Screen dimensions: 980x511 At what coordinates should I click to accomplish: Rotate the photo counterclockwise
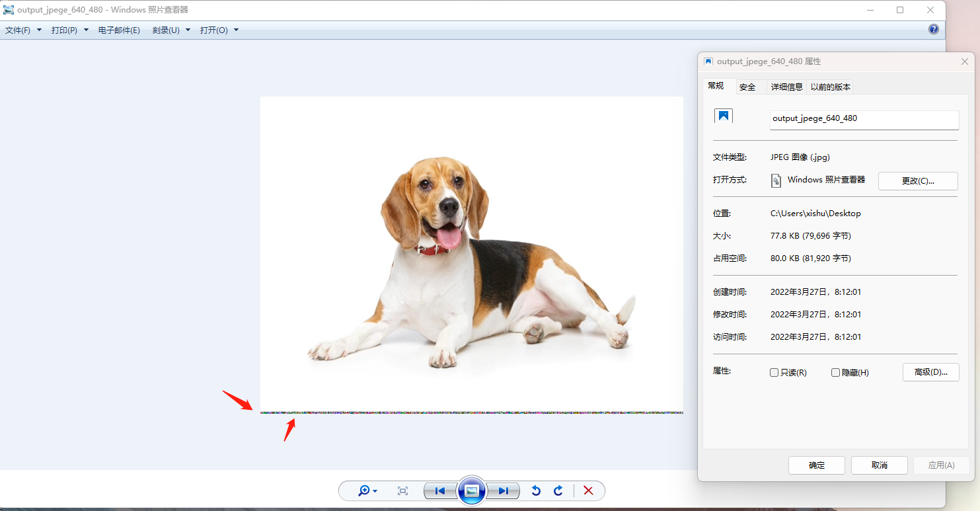pos(536,491)
